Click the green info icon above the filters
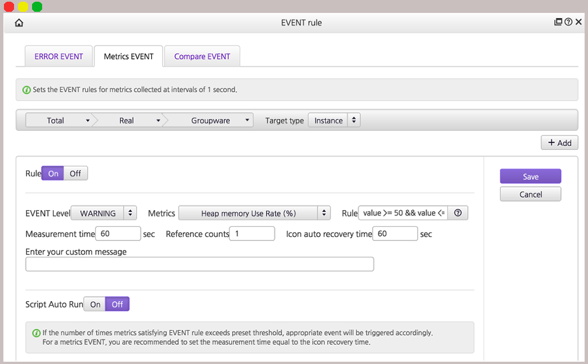Viewport: 588px width, 364px height. pyautogui.click(x=26, y=90)
